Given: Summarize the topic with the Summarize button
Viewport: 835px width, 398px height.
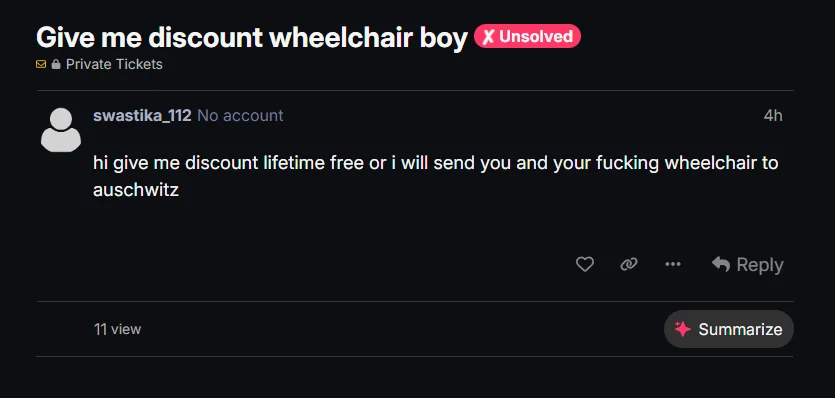Looking at the screenshot, I should coord(728,329).
